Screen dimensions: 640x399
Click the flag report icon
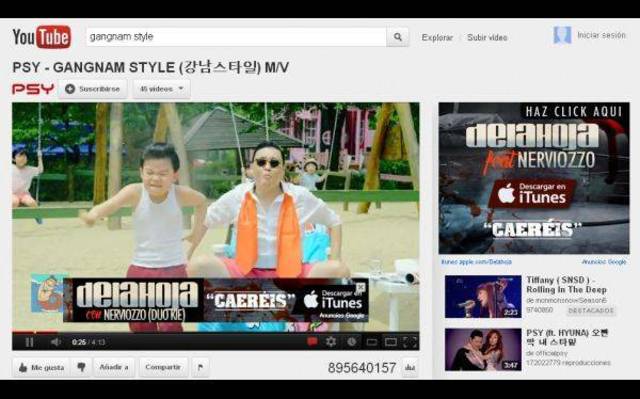200,368
